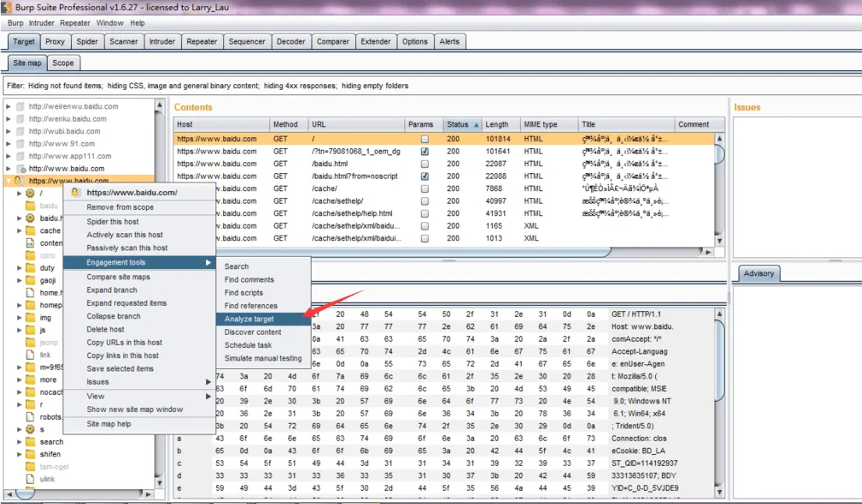Click the host icon for http://www.91.com
The width and height of the screenshot is (862, 504).
[20, 144]
